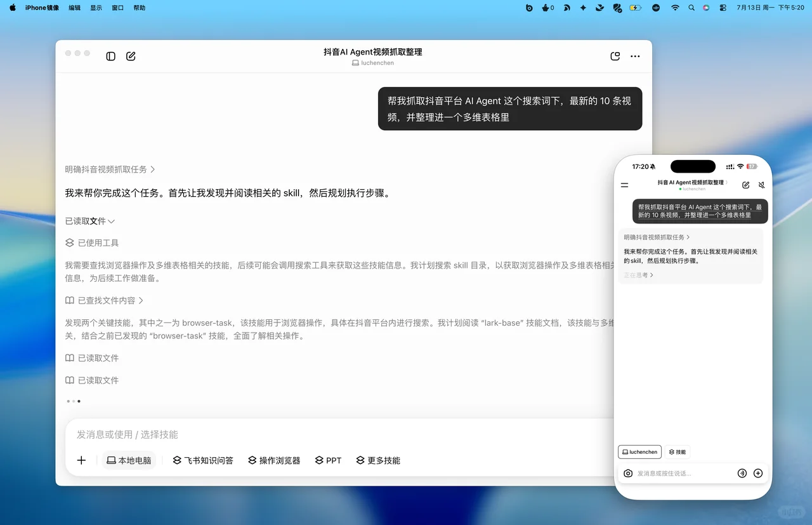The height and width of the screenshot is (525, 812).
Task: Open the 技能 chip on the iPhone
Action: pyautogui.click(x=678, y=452)
